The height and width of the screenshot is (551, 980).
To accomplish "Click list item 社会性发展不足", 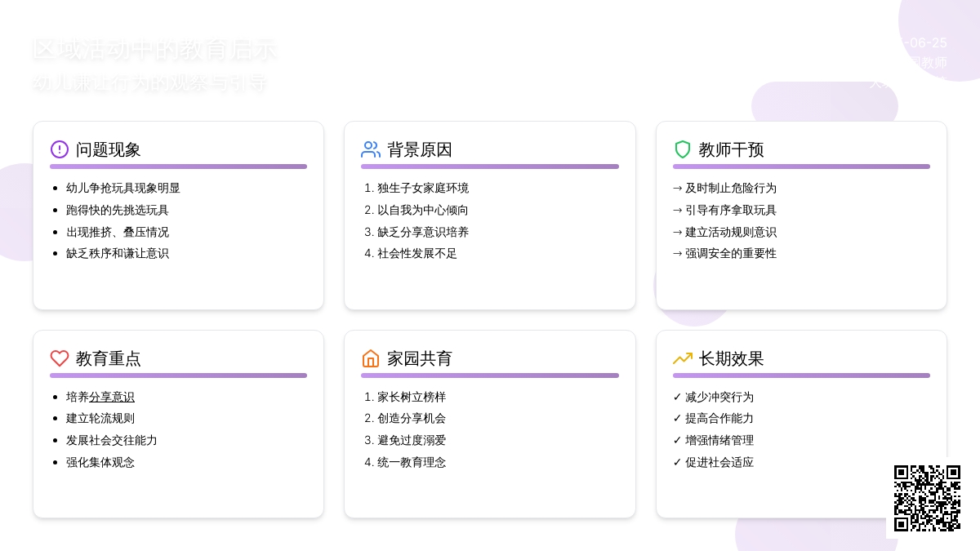I will point(417,253).
